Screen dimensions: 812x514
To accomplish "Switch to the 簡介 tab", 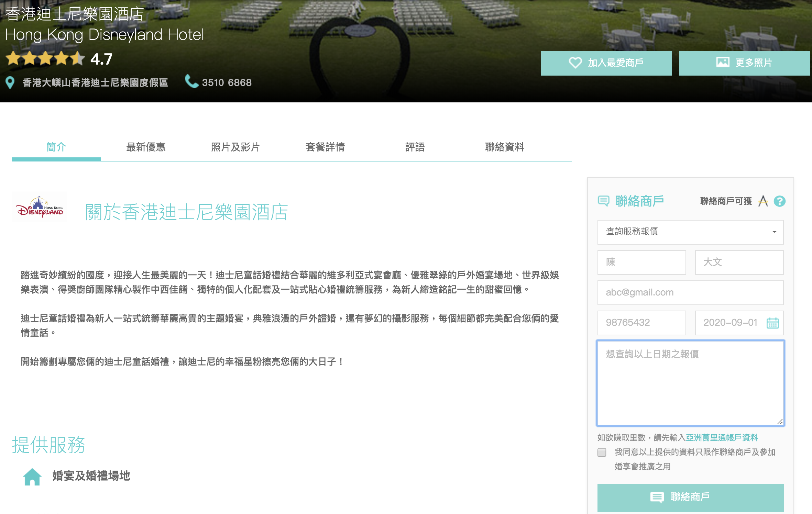I will coord(56,147).
